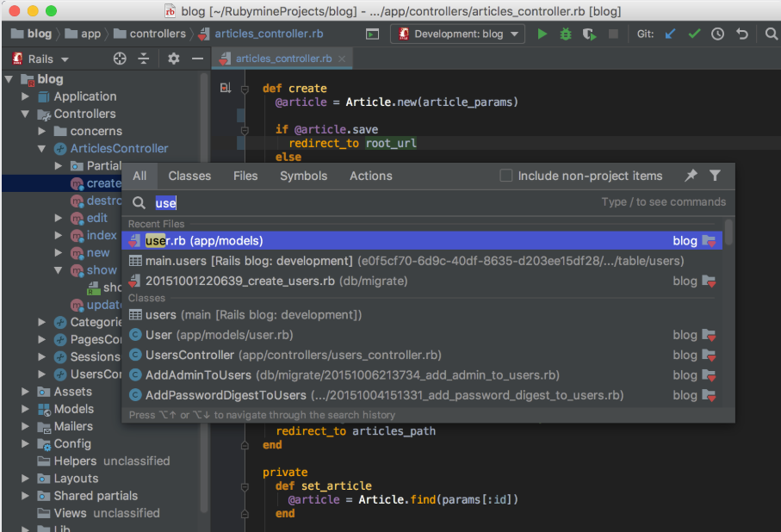
Task: Click the project tree scrollbar
Action: click(204, 294)
